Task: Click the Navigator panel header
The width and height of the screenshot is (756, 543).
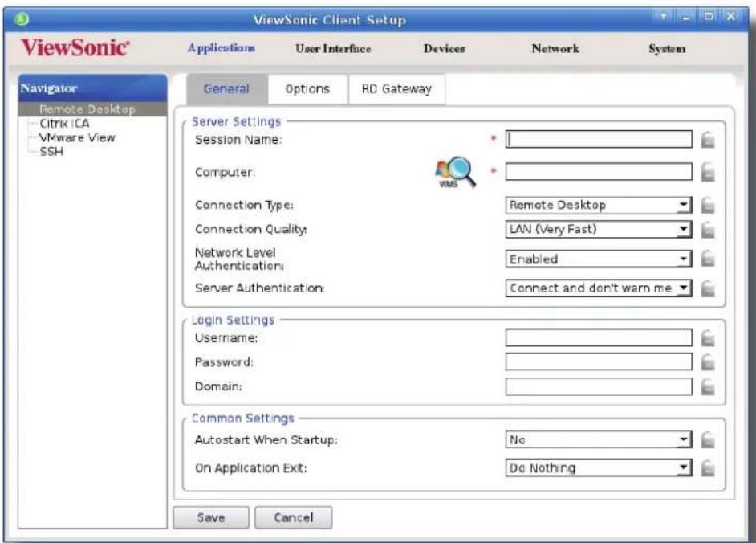Action: (x=92, y=88)
